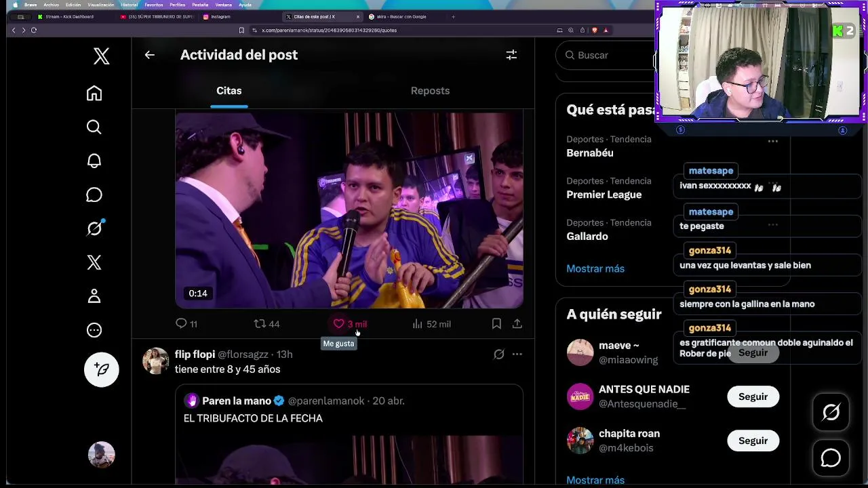Open Premium X icon in sidebar
Screen dimensions: 868x488
94,262
